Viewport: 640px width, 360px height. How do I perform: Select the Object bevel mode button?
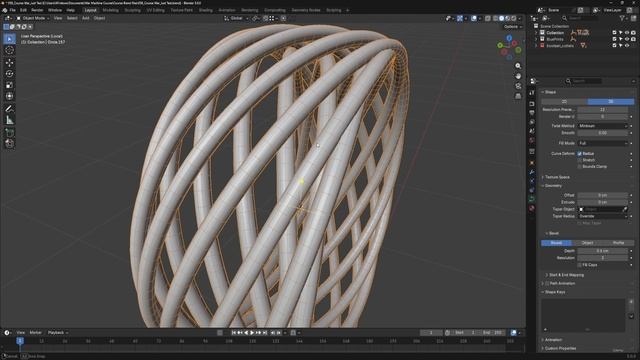(587, 243)
